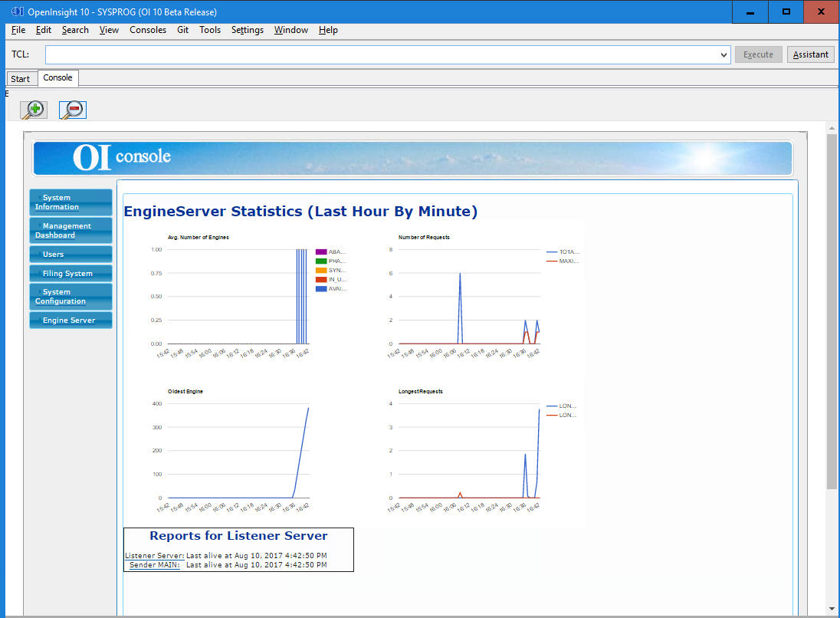Open System Information in the sidebar
Viewport: 840px width, 618px height.
(71, 202)
